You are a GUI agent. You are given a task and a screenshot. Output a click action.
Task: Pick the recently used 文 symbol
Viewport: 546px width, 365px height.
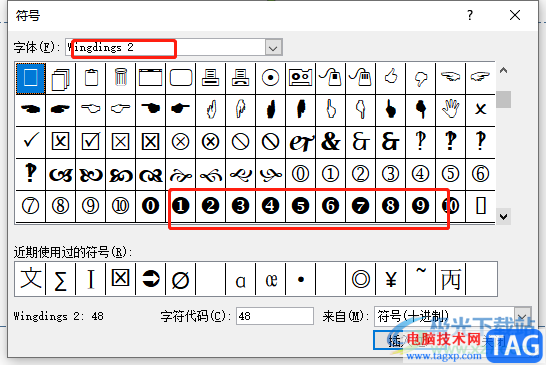pyautogui.click(x=31, y=279)
